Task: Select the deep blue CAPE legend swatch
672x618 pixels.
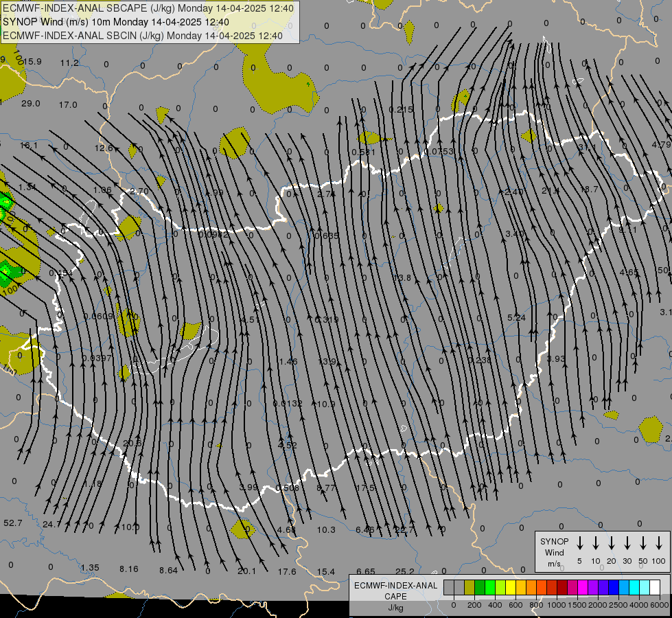Action: 614,588
